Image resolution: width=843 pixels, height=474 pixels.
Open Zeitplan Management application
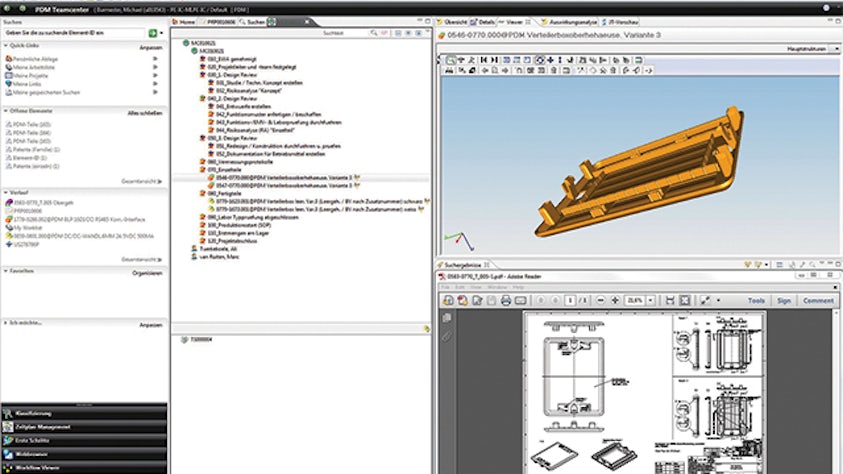[84, 427]
